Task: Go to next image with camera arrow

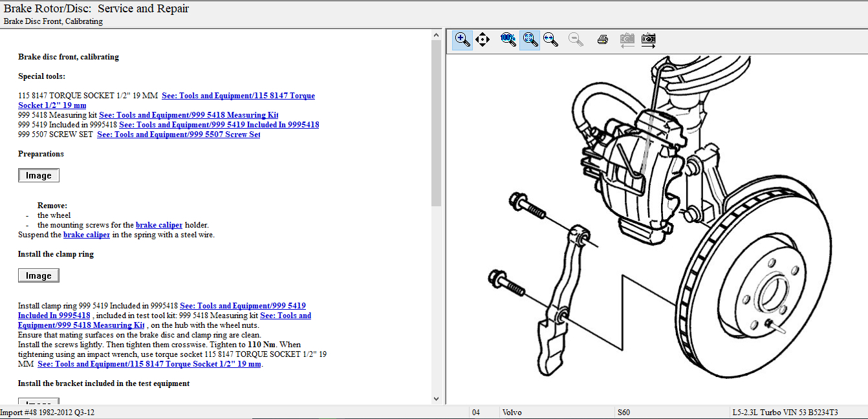Action: click(648, 39)
